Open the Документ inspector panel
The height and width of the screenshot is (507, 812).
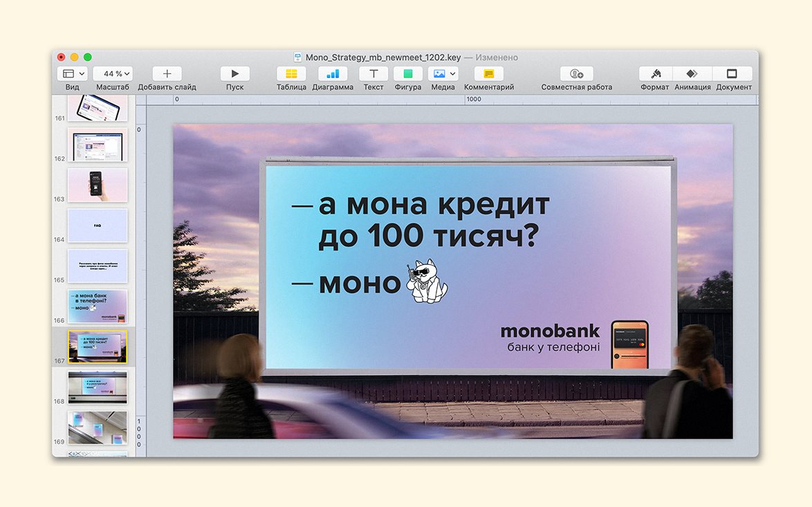(x=732, y=73)
